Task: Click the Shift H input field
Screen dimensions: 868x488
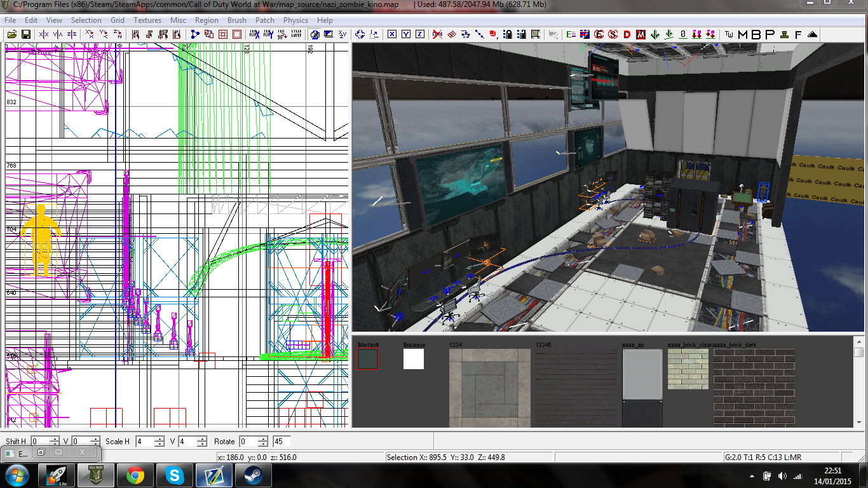Action: coord(40,441)
